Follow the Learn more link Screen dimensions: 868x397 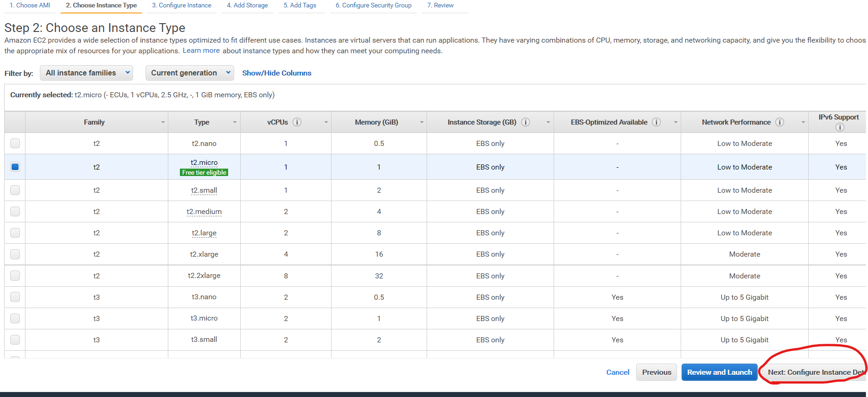pyautogui.click(x=201, y=50)
